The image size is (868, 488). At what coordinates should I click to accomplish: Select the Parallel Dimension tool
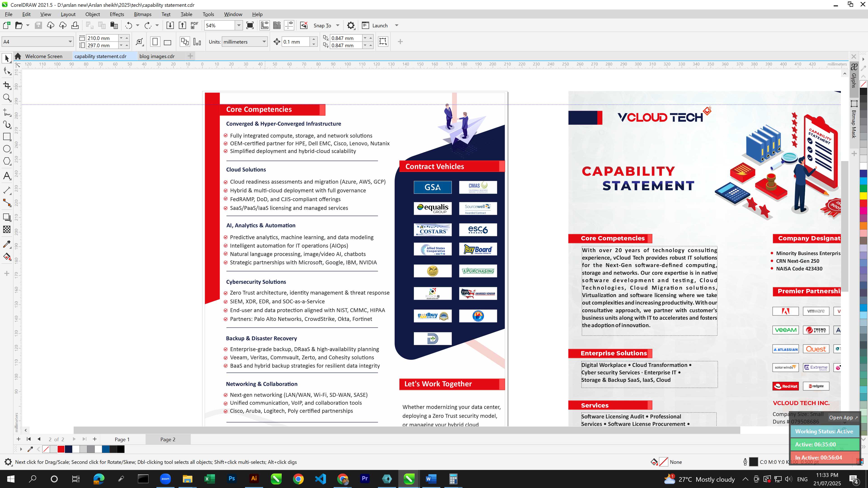click(7, 190)
